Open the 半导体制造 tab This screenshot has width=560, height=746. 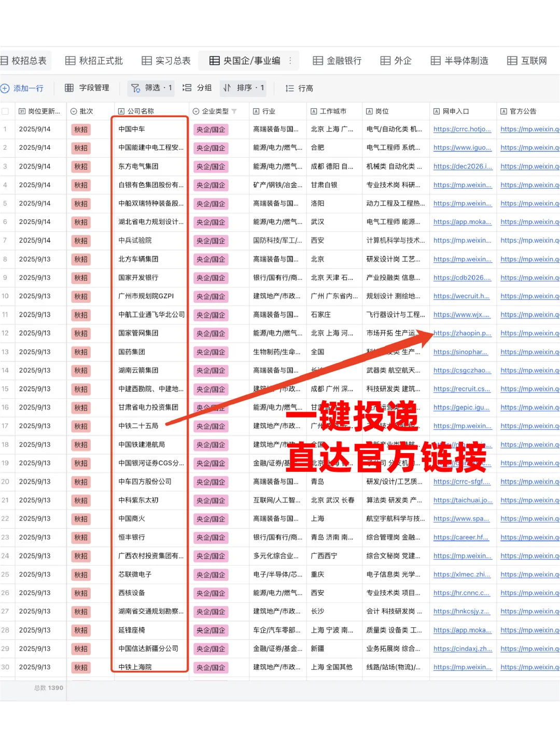pyautogui.click(x=459, y=61)
